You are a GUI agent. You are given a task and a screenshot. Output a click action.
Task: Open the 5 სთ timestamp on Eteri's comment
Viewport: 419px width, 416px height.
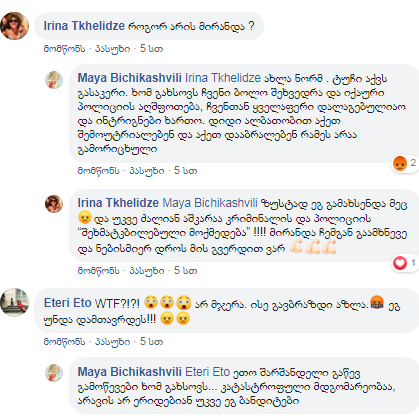[151, 342]
